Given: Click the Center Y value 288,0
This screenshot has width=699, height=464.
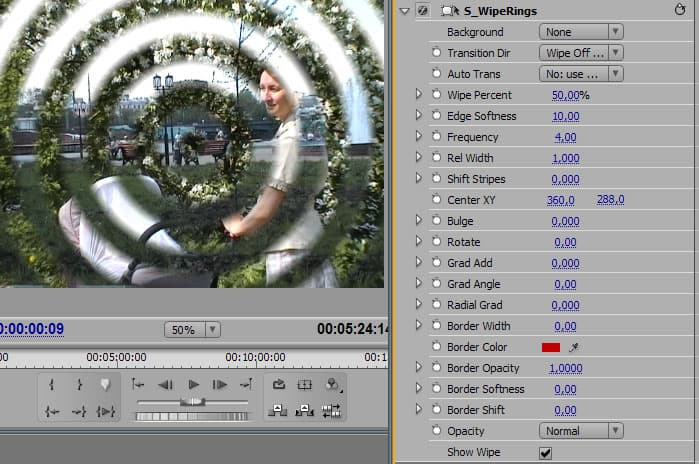Looking at the screenshot, I should coord(610,199).
